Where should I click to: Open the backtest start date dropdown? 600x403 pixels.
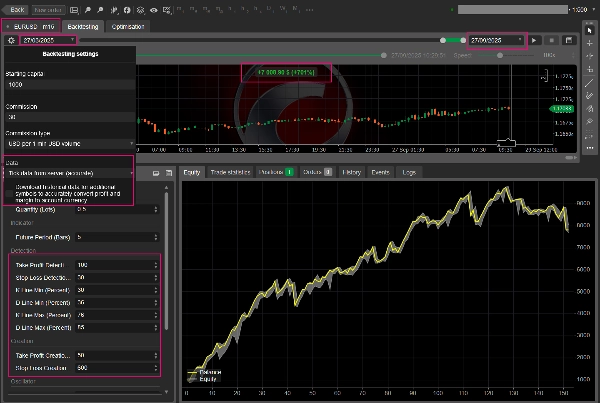pos(71,40)
